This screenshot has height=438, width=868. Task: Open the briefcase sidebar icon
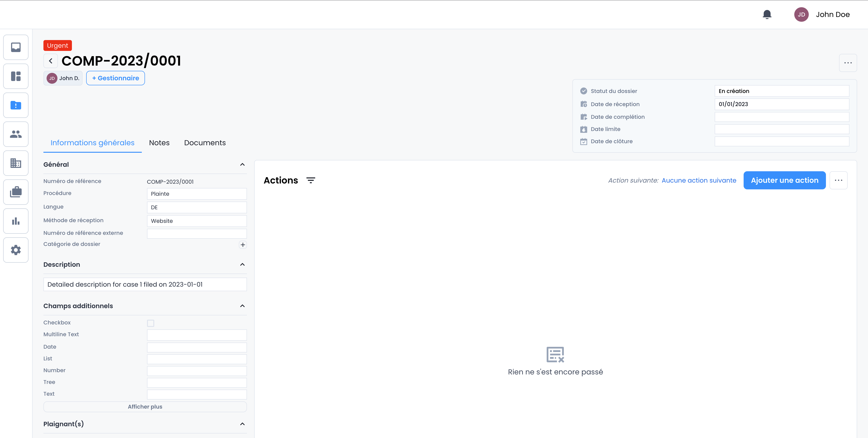pos(16,192)
